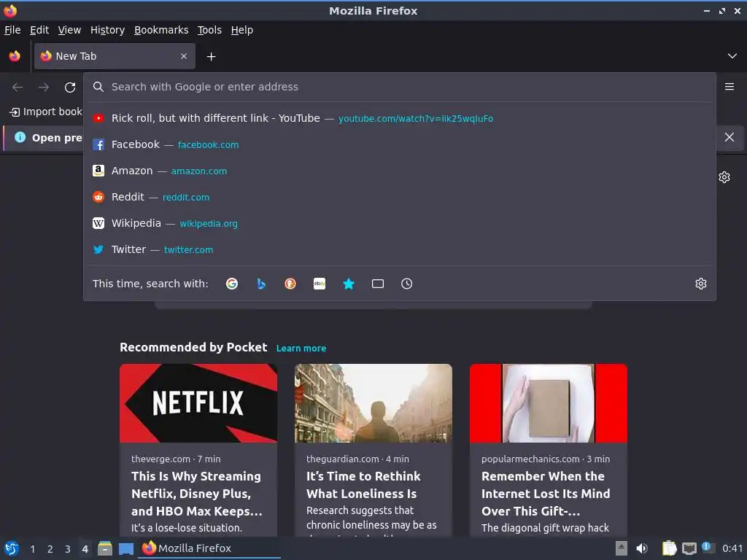
Task: Dismiss the notification bar with its X
Action: tap(729, 137)
